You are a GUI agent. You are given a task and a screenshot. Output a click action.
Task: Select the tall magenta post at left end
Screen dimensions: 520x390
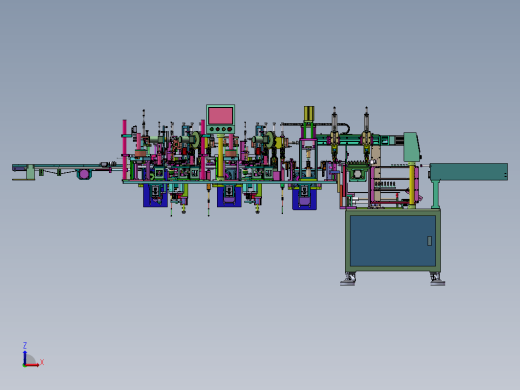coord(125,150)
